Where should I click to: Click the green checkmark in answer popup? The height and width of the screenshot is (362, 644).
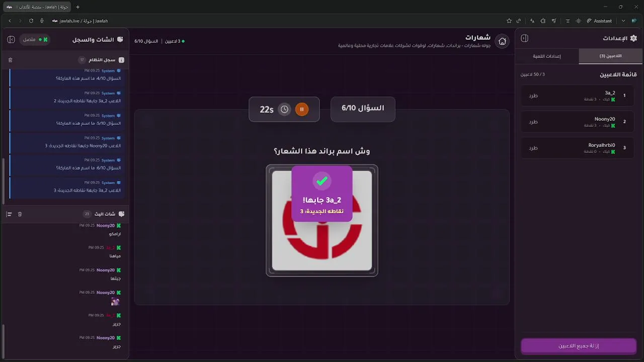322,180
